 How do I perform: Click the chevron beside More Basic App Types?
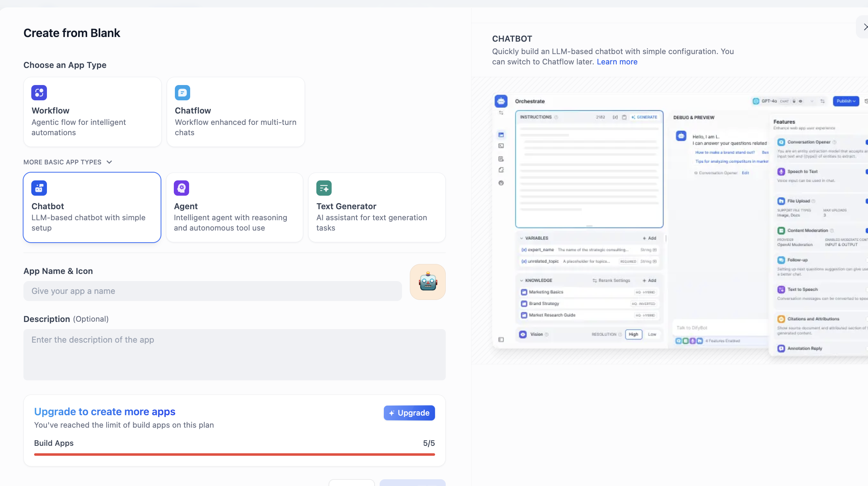click(x=109, y=162)
